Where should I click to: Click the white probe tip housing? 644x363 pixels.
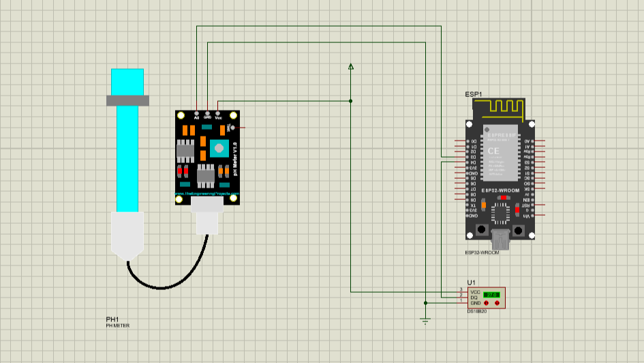click(x=127, y=236)
